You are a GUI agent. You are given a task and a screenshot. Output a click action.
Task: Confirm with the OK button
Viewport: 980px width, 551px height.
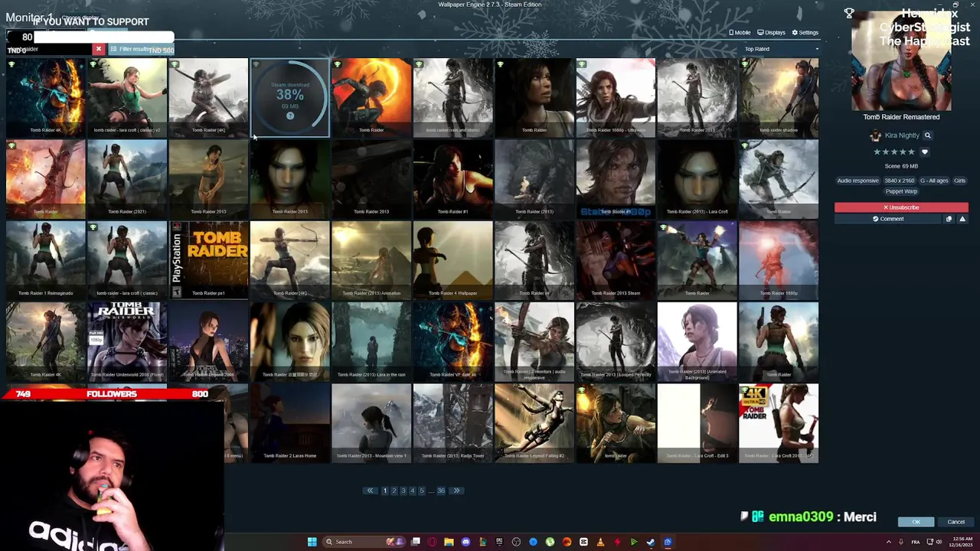pyautogui.click(x=916, y=522)
